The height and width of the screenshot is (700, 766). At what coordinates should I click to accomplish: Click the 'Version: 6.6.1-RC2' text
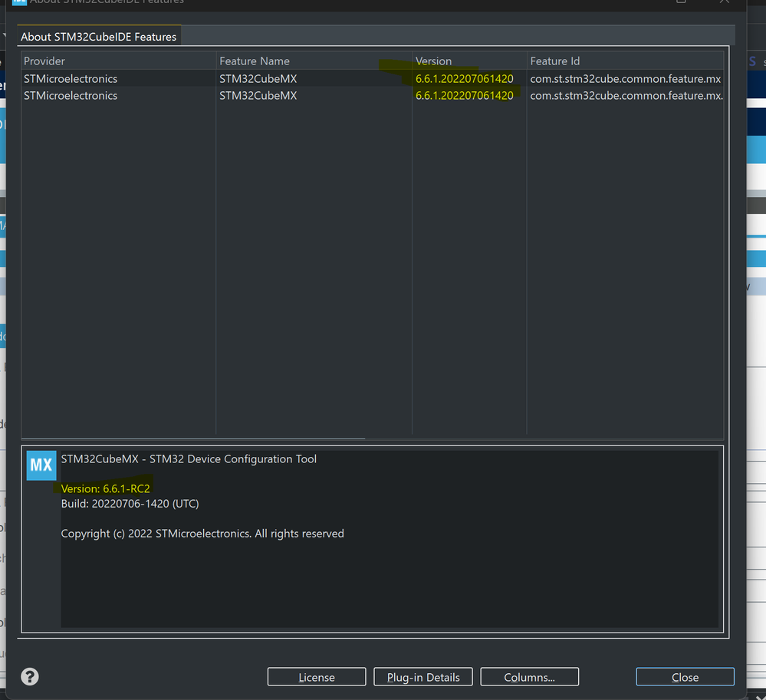[106, 489]
